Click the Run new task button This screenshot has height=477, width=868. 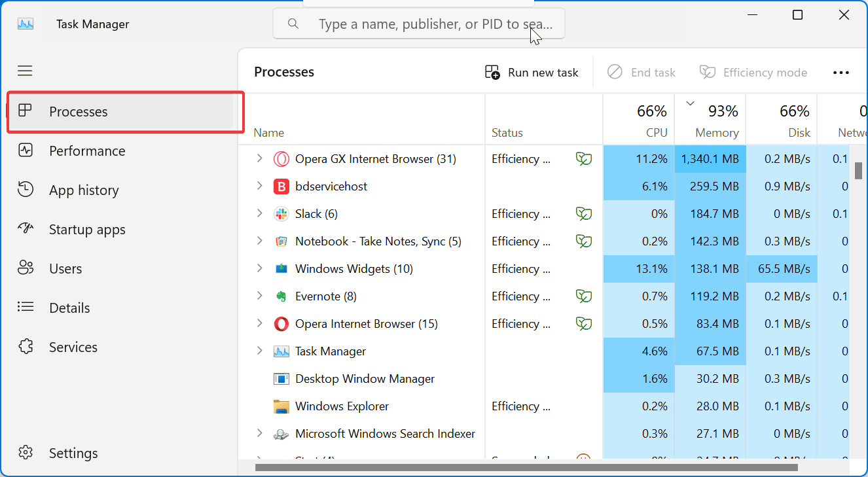532,72
